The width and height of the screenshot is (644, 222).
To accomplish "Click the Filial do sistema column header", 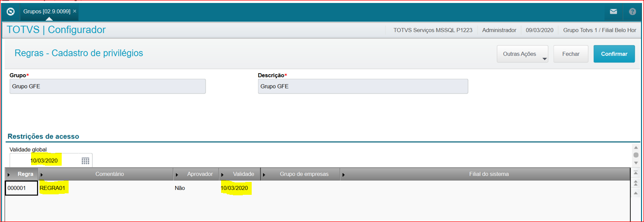I will click(485, 174).
